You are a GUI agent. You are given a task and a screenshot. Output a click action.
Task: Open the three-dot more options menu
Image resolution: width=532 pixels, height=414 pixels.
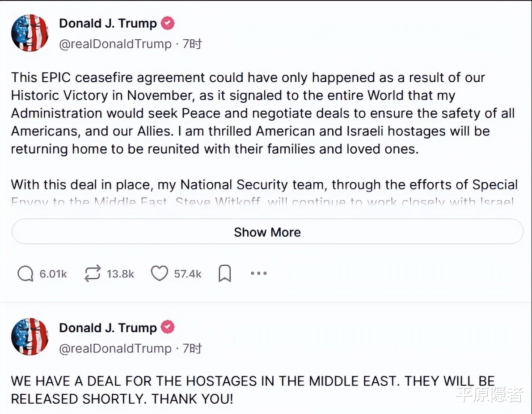(x=258, y=274)
